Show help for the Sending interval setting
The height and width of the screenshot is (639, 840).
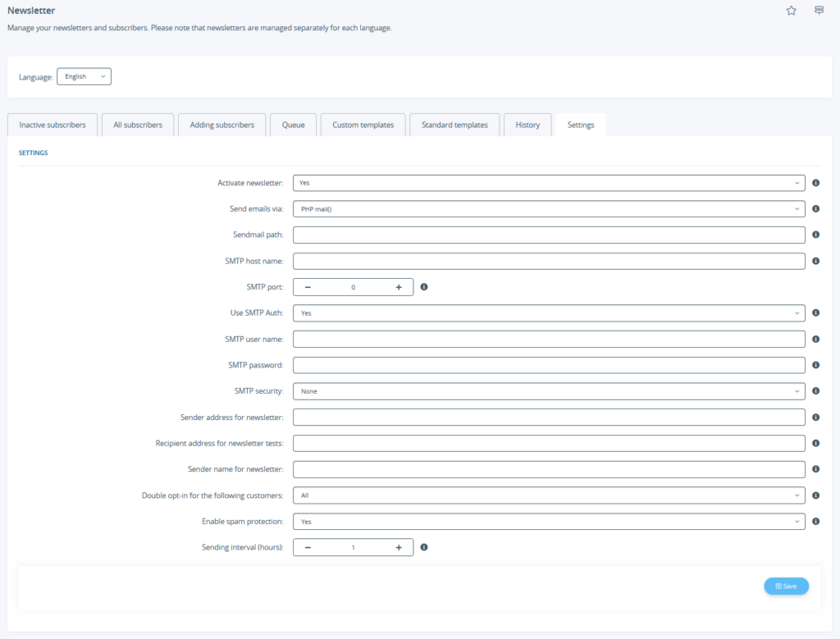pos(424,547)
